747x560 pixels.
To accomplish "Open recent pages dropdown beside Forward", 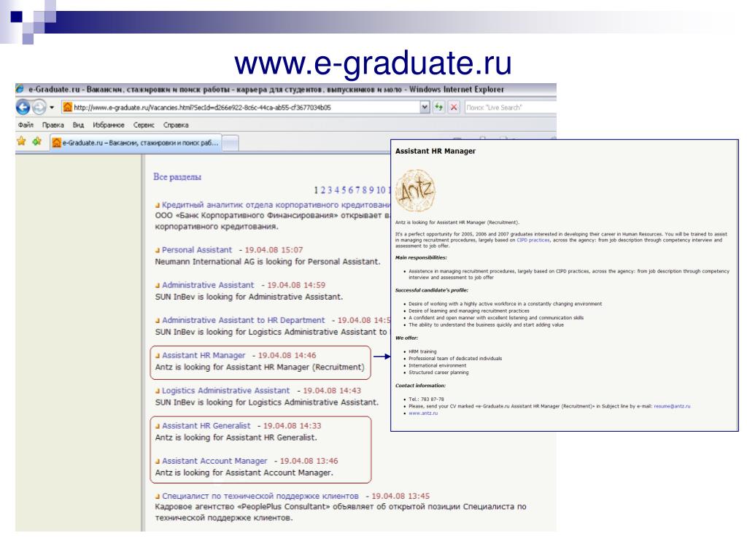I will (x=52, y=108).
